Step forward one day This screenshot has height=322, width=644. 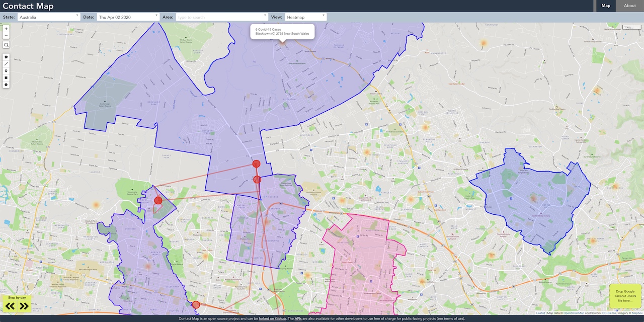coord(24,306)
